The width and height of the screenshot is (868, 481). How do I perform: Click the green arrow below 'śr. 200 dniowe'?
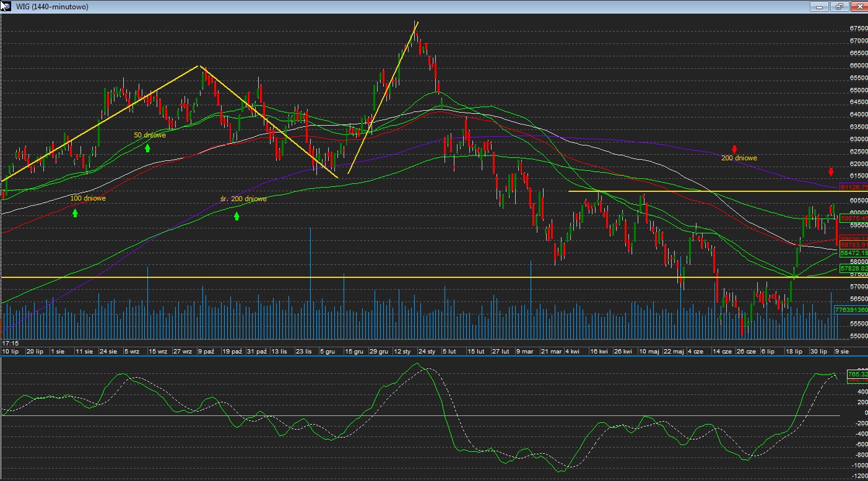(x=237, y=215)
